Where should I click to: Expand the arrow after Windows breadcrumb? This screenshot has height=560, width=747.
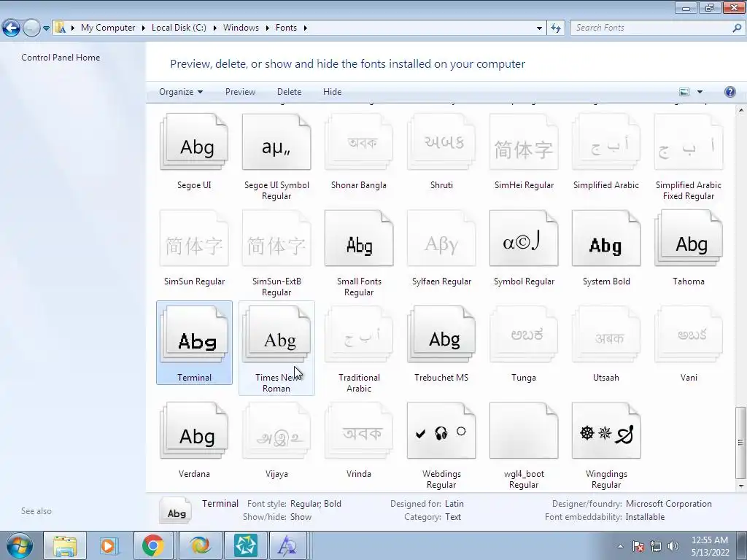pos(267,28)
